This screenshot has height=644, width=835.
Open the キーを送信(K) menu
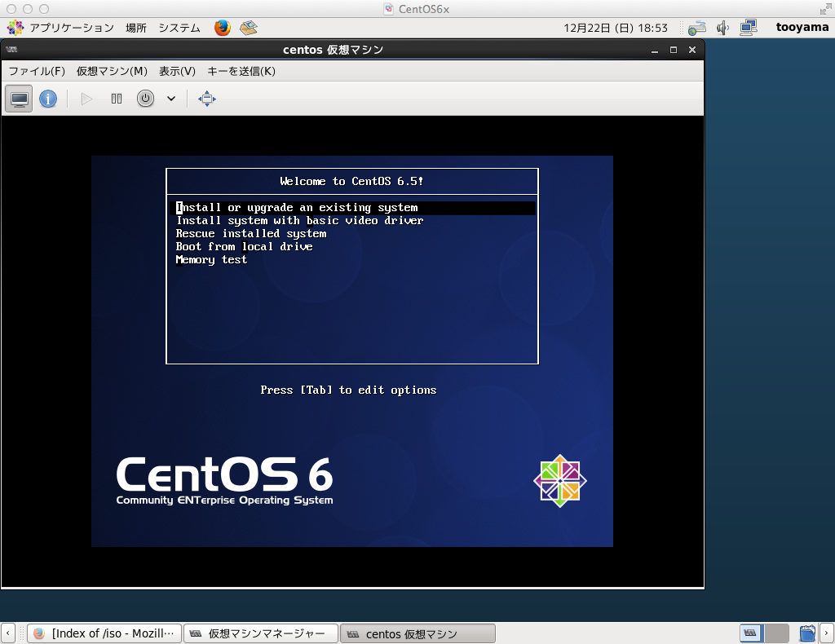click(241, 71)
